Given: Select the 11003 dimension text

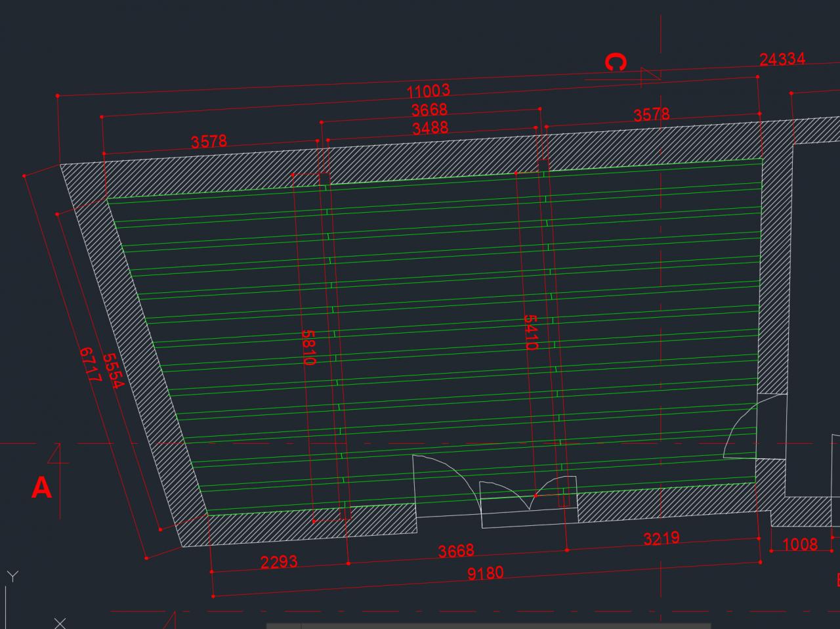Looking at the screenshot, I should [x=429, y=91].
